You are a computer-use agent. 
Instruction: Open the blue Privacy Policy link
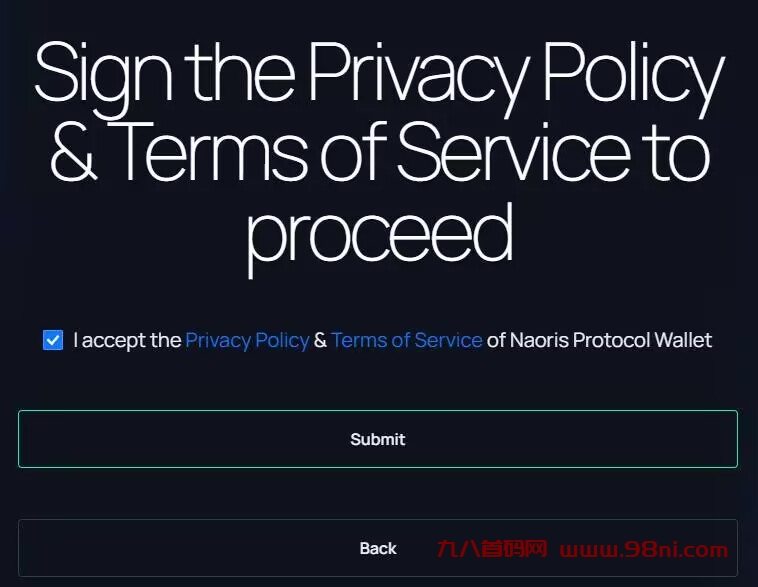[x=247, y=340]
